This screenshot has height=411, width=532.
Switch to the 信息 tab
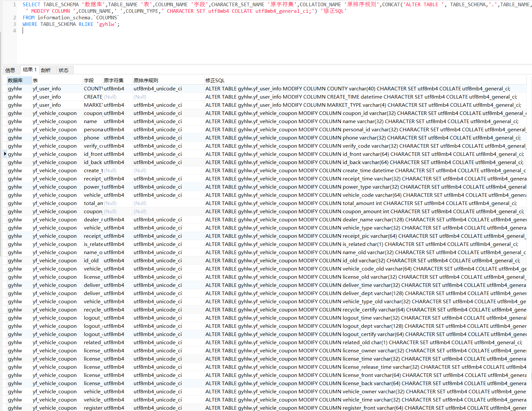[10, 70]
